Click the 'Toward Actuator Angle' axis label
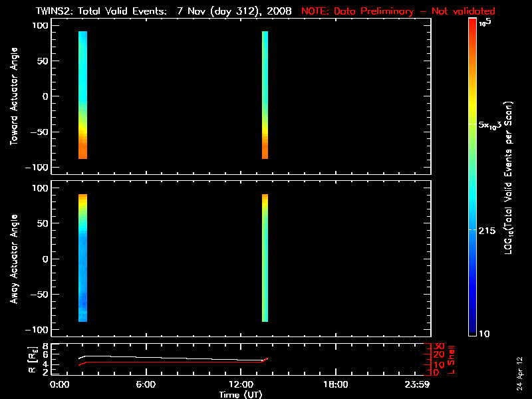This screenshot has height=399, width=532. (x=12, y=96)
